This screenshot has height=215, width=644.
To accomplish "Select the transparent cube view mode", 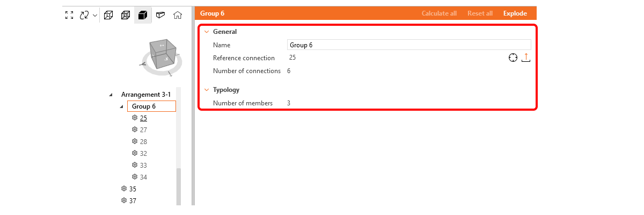I will [126, 15].
